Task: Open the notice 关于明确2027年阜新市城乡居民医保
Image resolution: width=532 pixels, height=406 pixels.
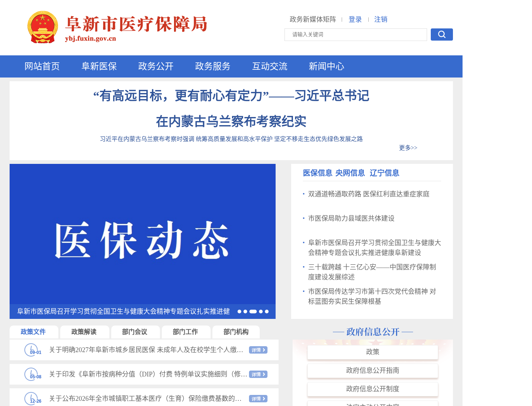Action: coord(146,350)
